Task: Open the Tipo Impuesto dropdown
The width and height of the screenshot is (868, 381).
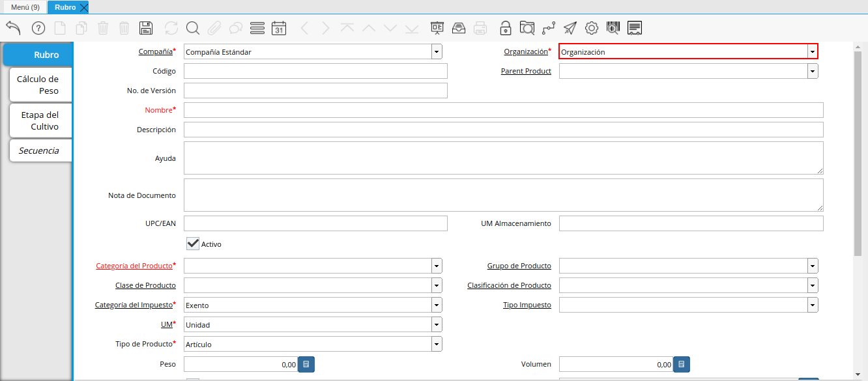Action: coord(813,305)
